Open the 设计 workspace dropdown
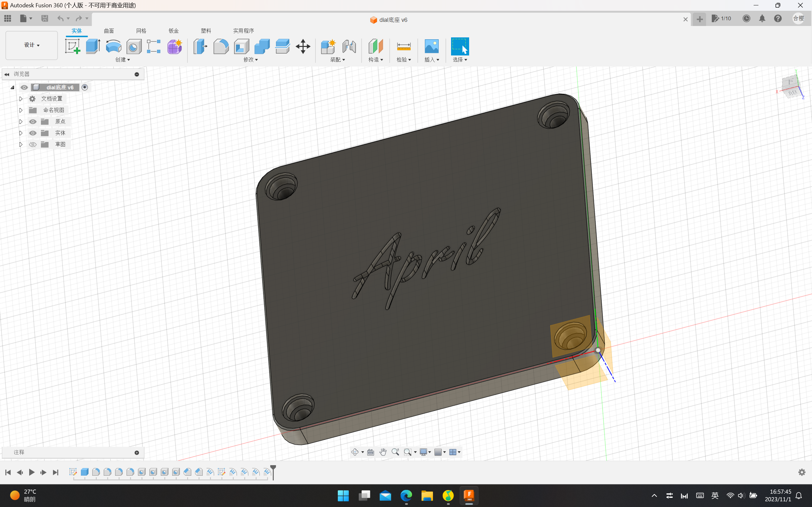812x507 pixels. [x=31, y=45]
